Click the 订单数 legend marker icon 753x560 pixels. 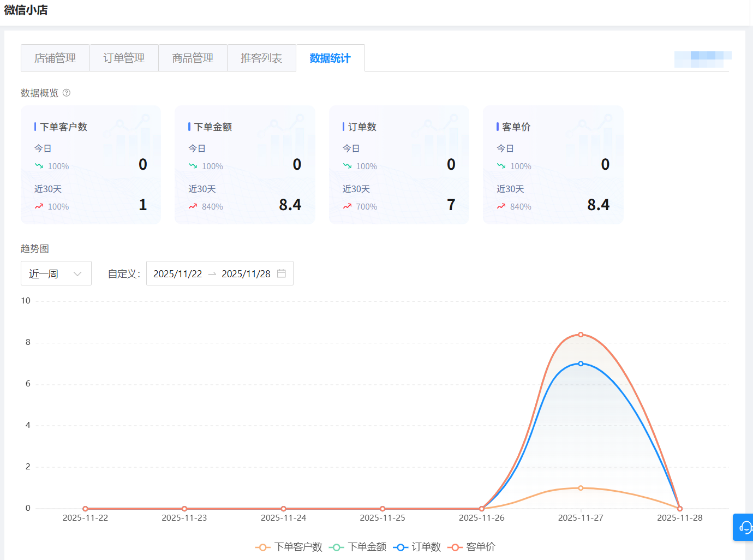coord(401,547)
